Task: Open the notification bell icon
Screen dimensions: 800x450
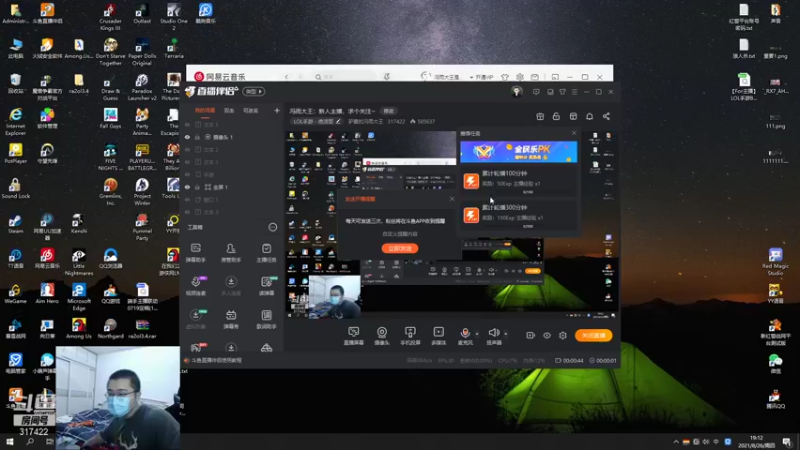Action: 589,116
